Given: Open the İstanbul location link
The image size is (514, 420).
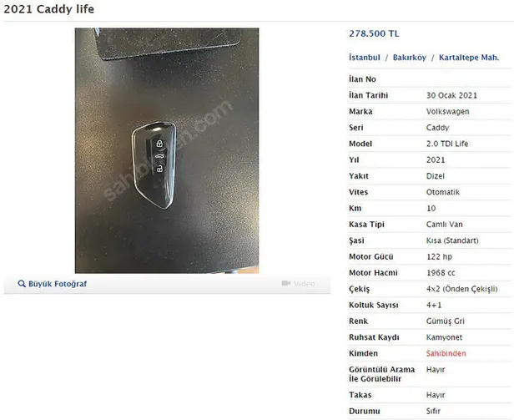Looking at the screenshot, I should pyautogui.click(x=365, y=58).
